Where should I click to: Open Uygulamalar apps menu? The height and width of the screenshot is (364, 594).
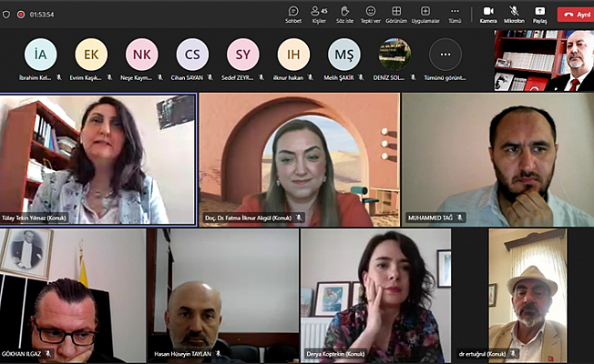425,15
